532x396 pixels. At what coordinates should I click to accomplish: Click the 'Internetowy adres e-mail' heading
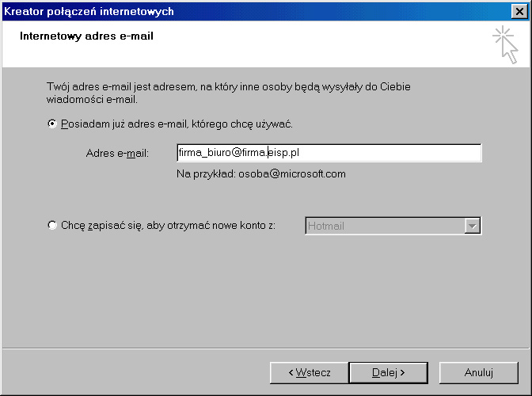pyautogui.click(x=86, y=36)
